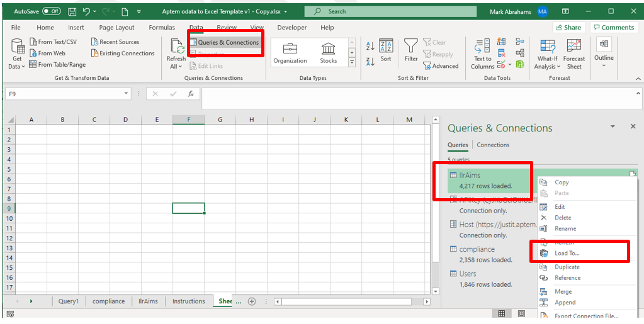Open the Data Validation dropdown arrow
The width and height of the screenshot is (644, 324).
point(510,64)
